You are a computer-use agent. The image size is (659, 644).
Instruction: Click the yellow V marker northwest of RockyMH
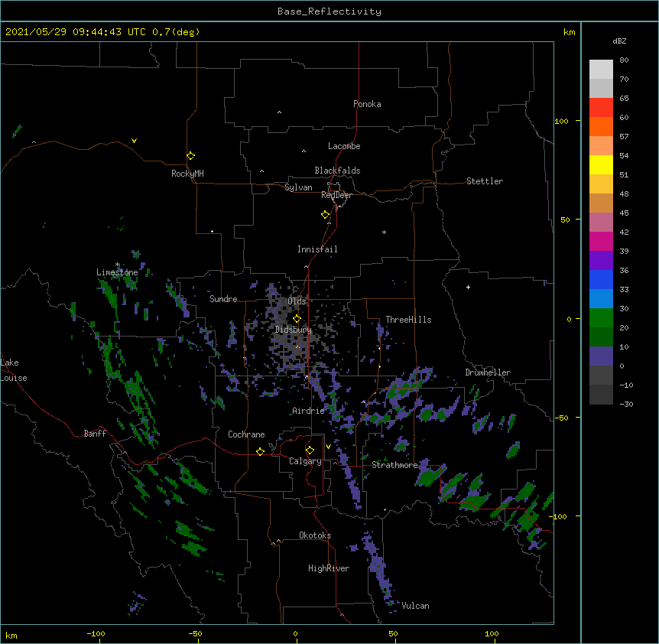click(134, 141)
